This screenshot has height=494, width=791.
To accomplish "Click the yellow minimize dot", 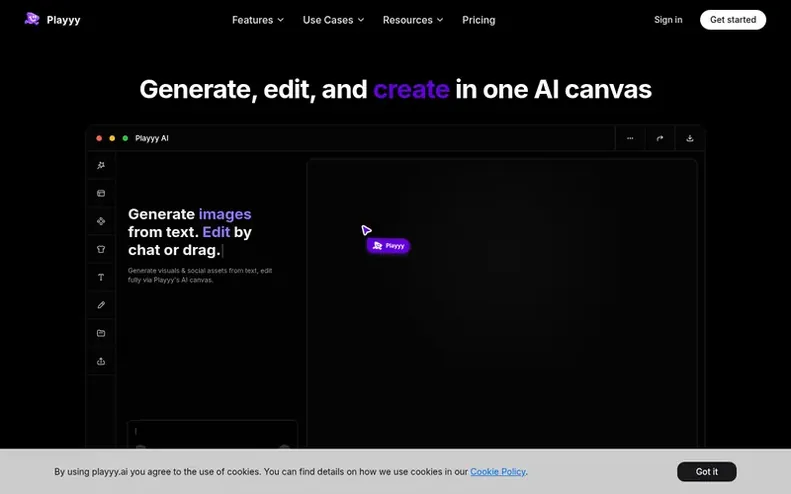I will pyautogui.click(x=112, y=138).
